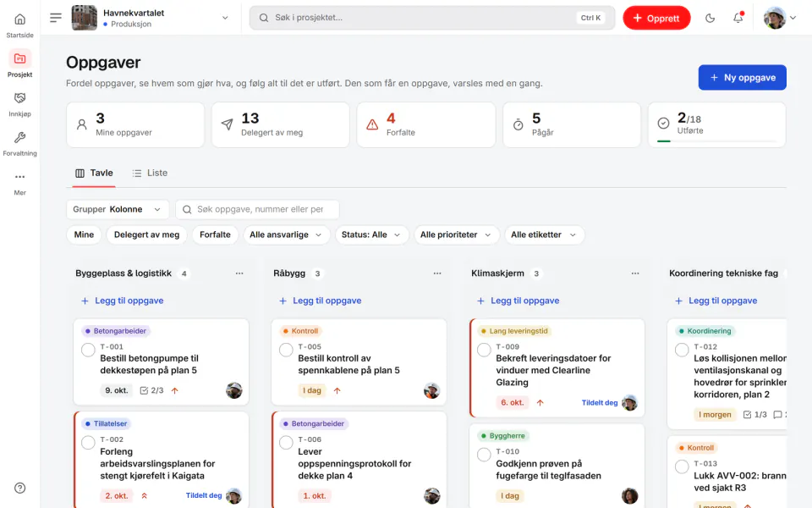Click the red Opprett button
Screen dimensions: 812x508
pos(656,18)
